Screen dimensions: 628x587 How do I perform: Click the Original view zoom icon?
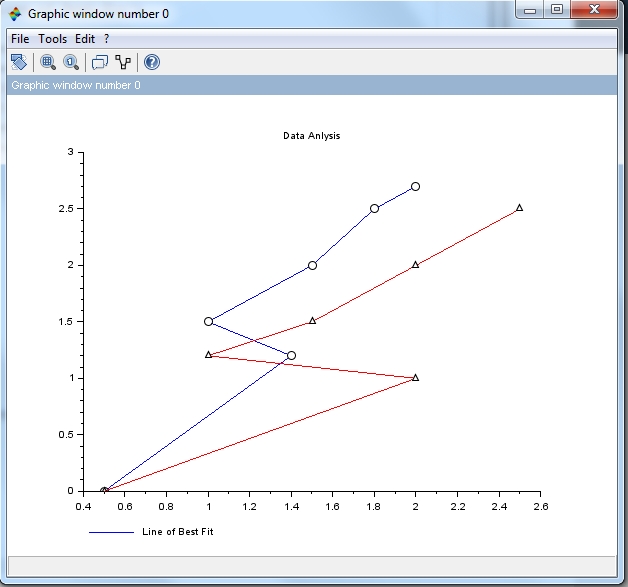[71, 62]
